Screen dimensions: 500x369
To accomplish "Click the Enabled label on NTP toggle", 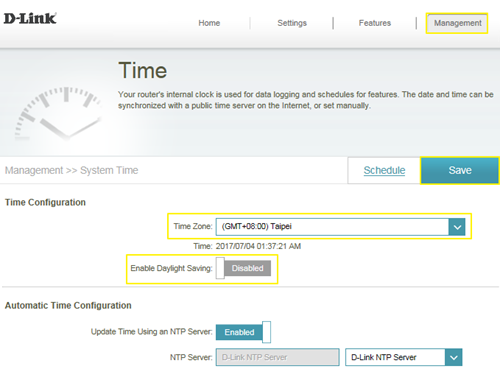I will tap(239, 332).
